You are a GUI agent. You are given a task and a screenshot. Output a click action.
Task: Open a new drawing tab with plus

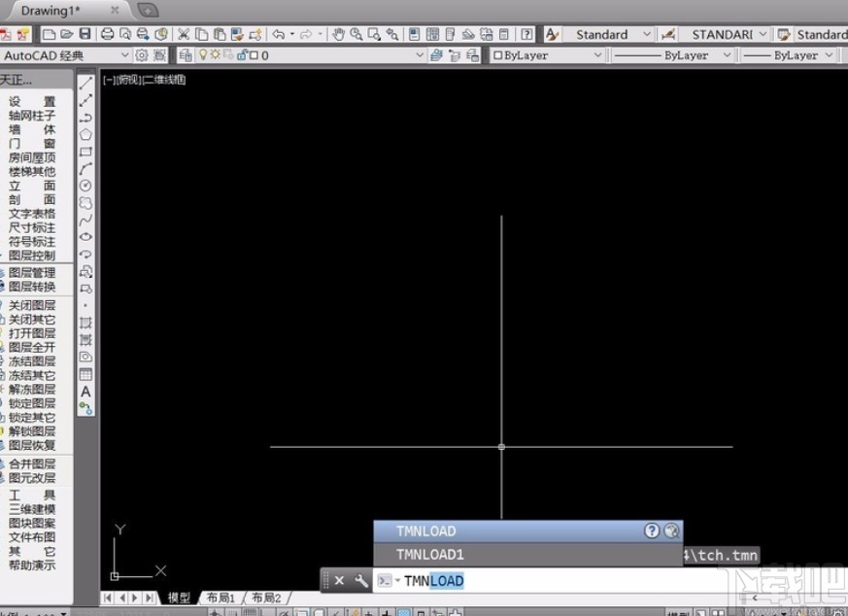pos(147,11)
